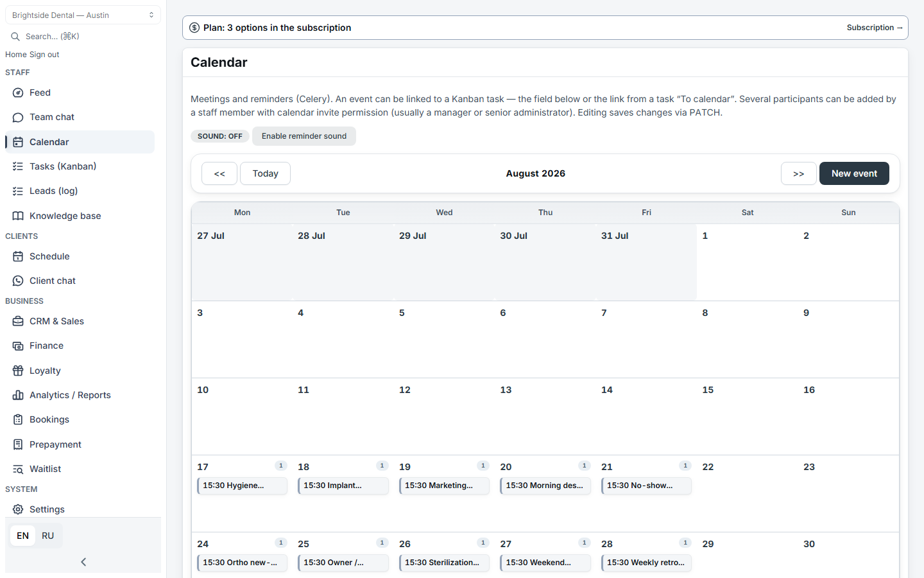Click the Home link
The height and width of the screenshot is (578, 924).
[x=16, y=55]
